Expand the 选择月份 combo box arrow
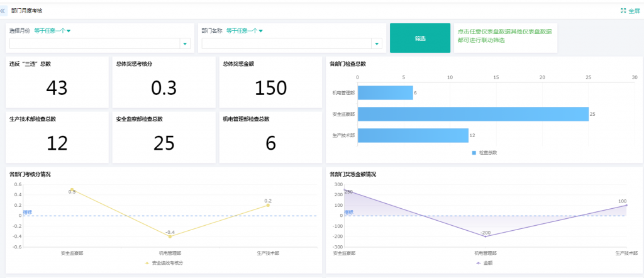644x278 pixels. click(185, 43)
